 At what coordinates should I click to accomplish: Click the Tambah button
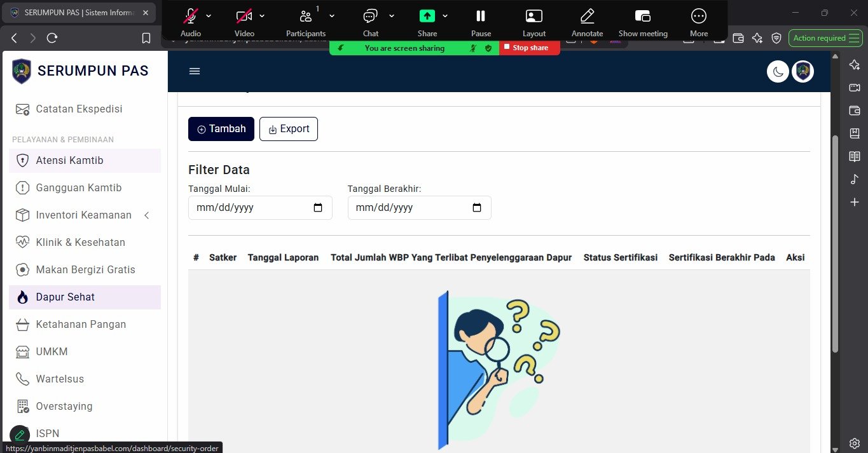(221, 129)
